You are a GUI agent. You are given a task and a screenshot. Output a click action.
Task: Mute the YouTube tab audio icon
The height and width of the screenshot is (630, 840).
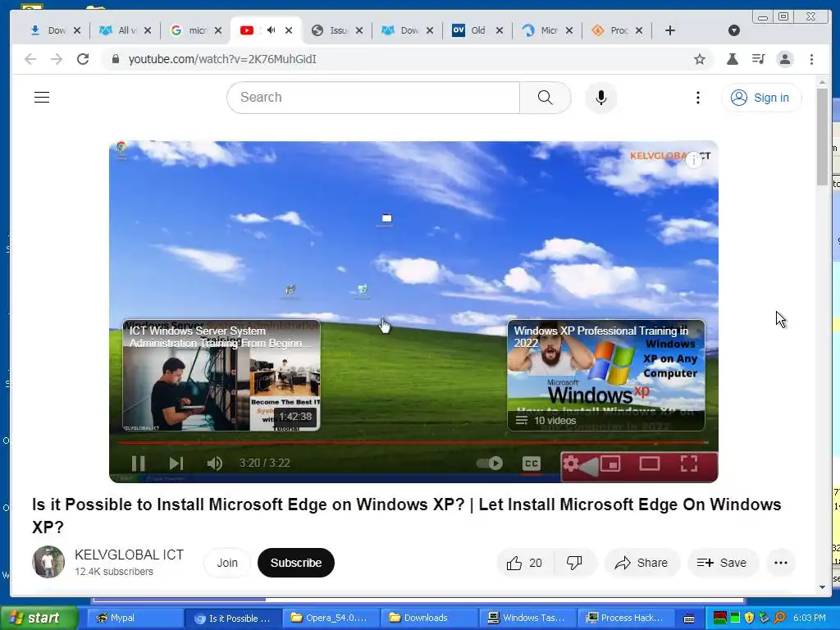click(271, 30)
